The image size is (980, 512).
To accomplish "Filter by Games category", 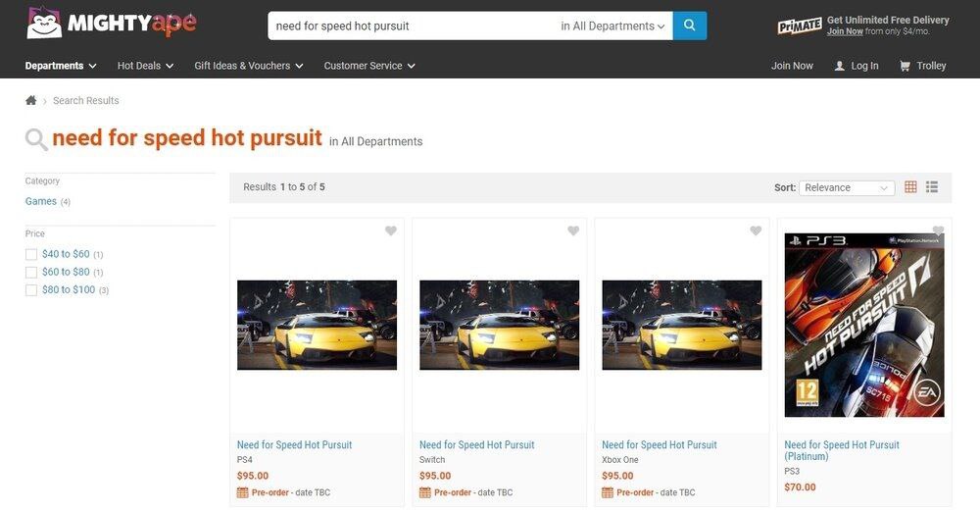I will pos(40,201).
